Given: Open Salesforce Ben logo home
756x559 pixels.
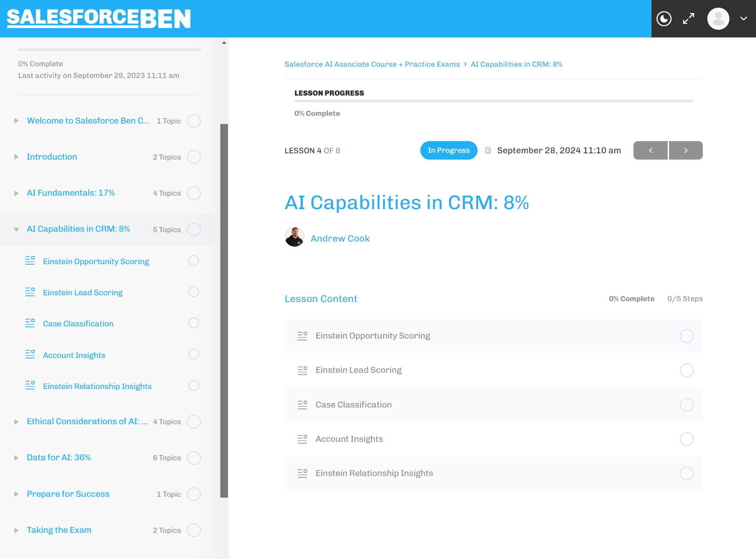Looking at the screenshot, I should 99,18.
